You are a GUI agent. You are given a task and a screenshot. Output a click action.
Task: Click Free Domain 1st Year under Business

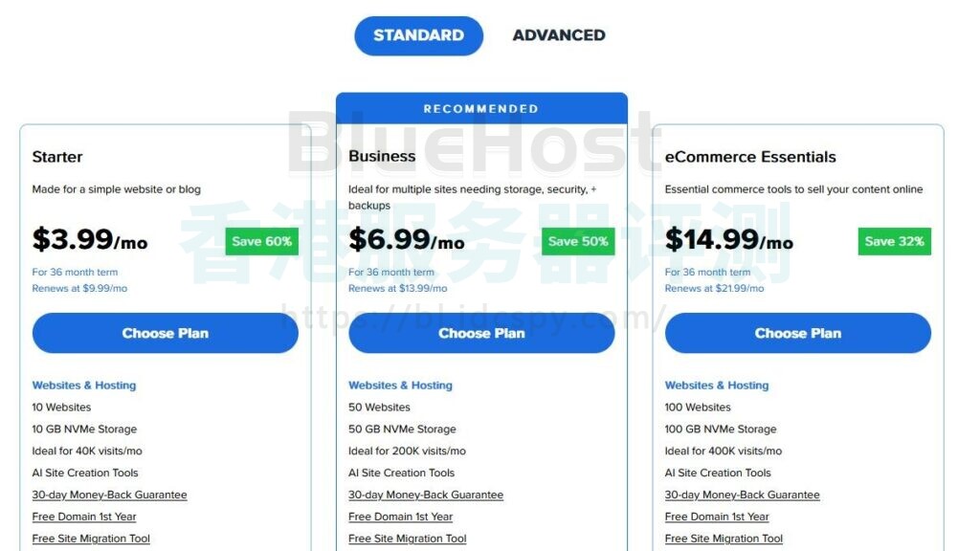[x=401, y=517]
